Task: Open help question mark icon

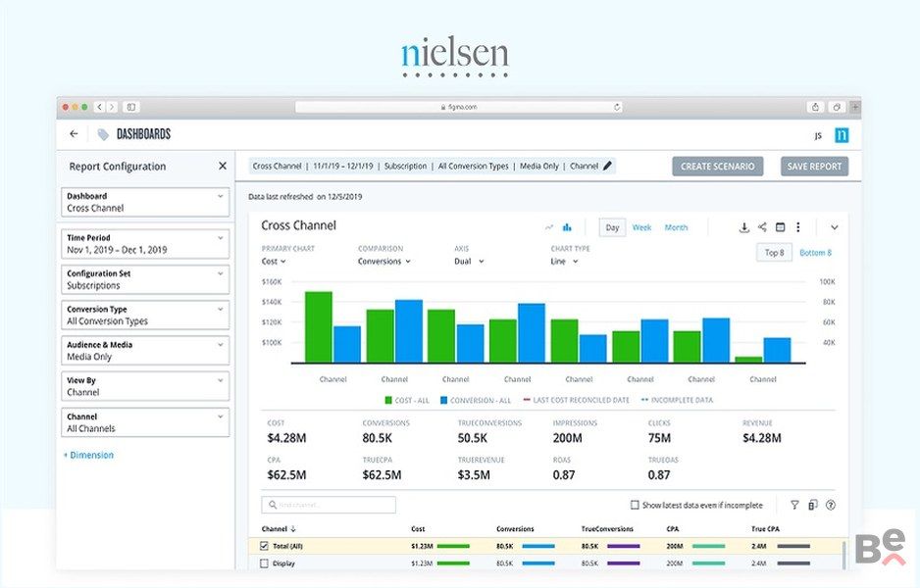Action: point(830,505)
